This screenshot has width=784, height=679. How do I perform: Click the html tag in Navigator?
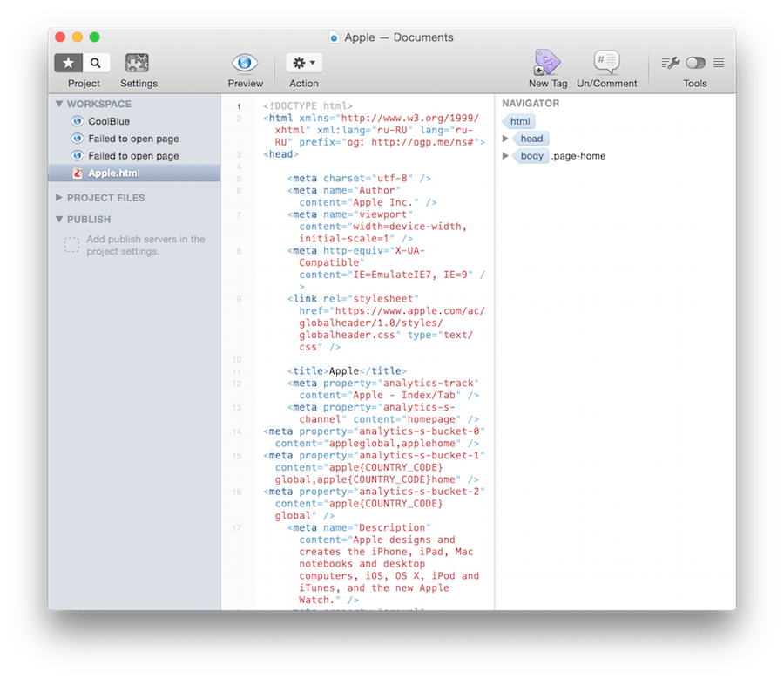[519, 121]
